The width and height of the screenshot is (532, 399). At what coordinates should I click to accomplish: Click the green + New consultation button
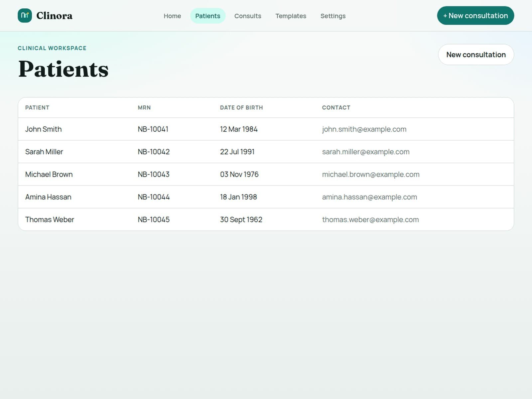[x=475, y=16]
